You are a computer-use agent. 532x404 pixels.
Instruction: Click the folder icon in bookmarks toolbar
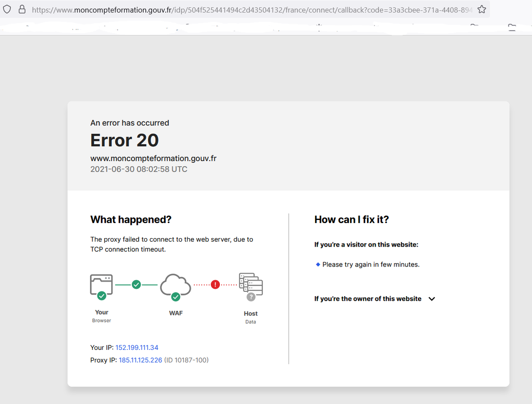pos(512,27)
